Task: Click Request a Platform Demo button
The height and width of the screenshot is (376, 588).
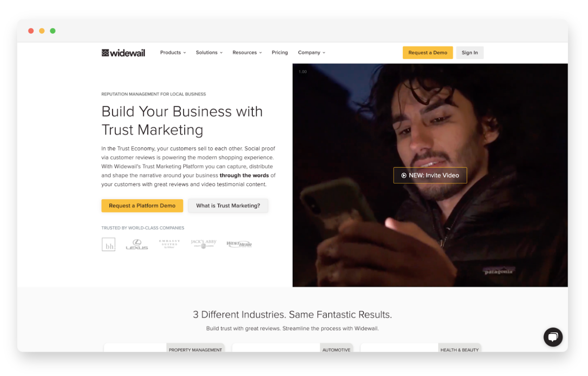Action: click(142, 206)
